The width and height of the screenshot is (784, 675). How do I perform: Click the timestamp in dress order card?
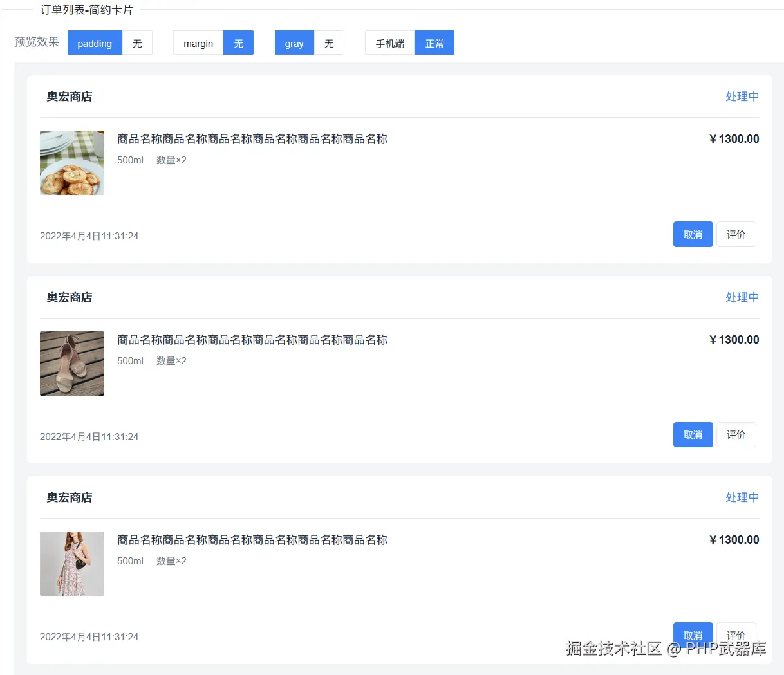[x=89, y=637]
